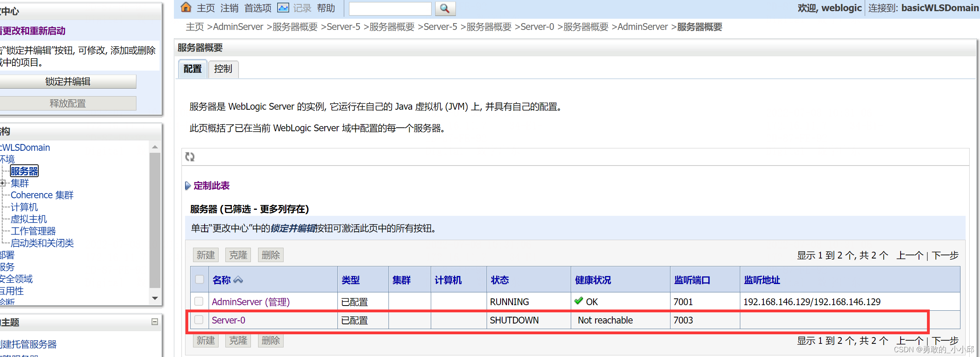Select 计算机 in the domain tree

pos(24,207)
